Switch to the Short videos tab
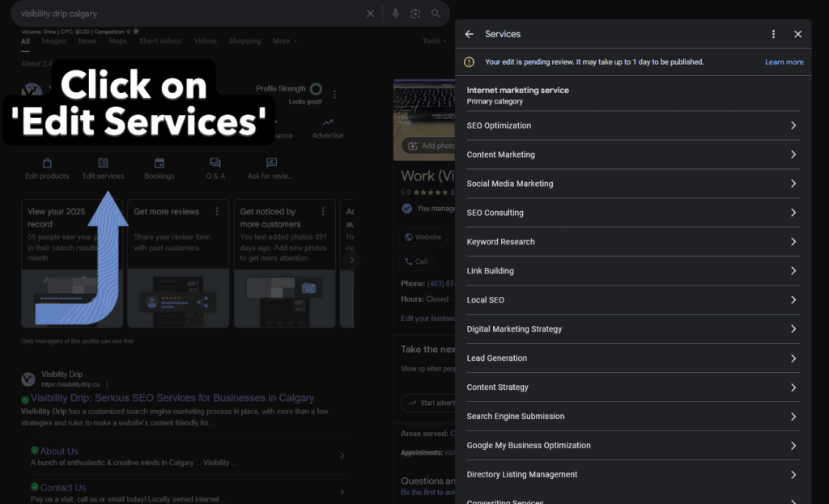This screenshot has height=504, width=829. click(160, 40)
